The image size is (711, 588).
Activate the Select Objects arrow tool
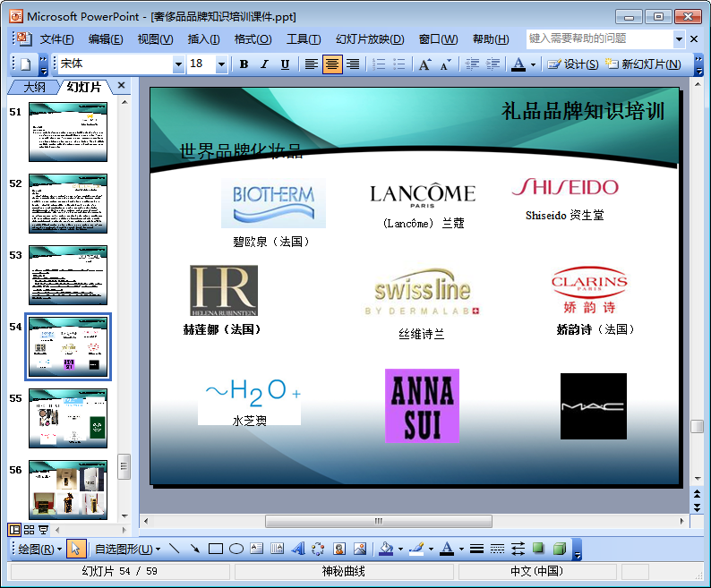coord(76,549)
